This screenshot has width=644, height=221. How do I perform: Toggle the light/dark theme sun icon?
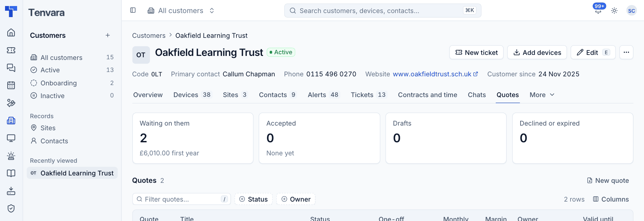pyautogui.click(x=614, y=11)
